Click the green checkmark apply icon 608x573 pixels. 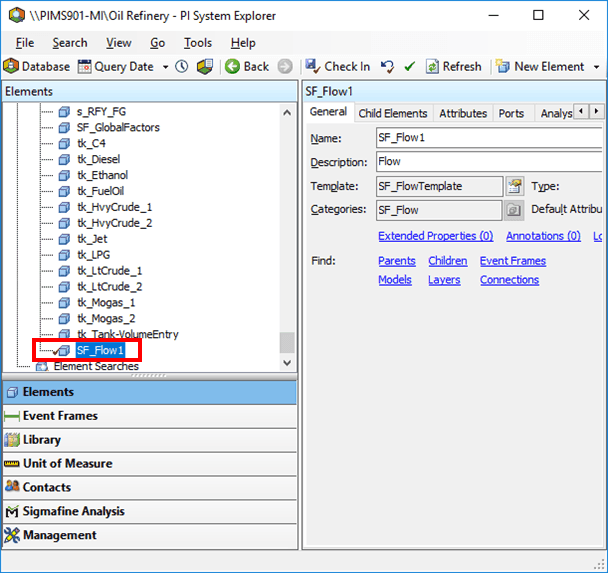pos(409,67)
